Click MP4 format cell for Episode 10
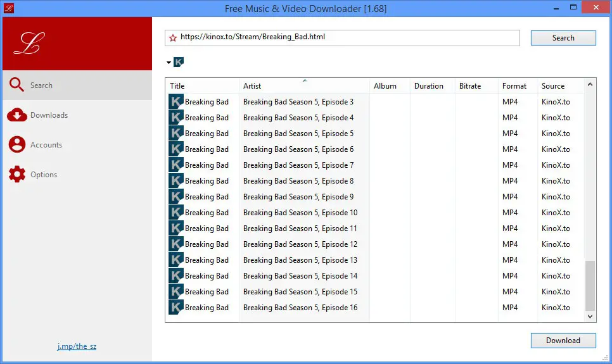The width and height of the screenshot is (612, 364). pyautogui.click(x=510, y=212)
